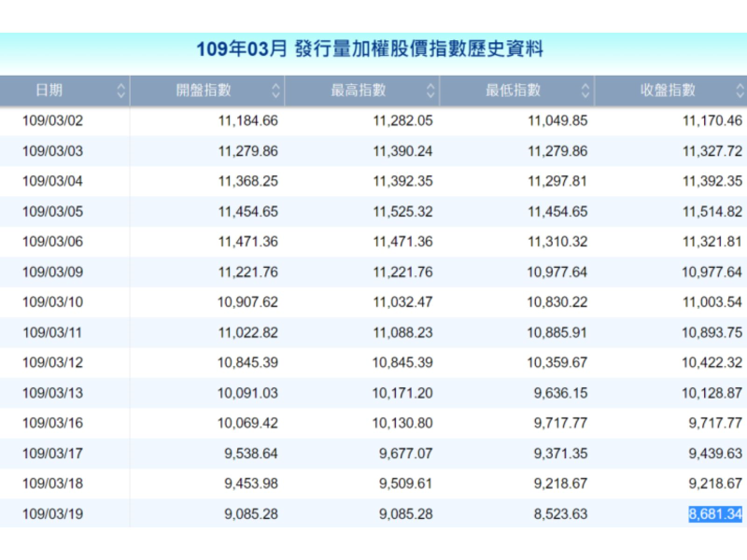Select the date cell 109/03/12
Viewport: 747px width, 560px height.
[x=52, y=362]
